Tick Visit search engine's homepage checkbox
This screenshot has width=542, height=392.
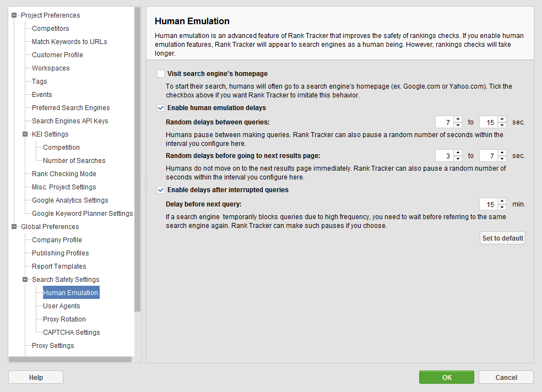[x=161, y=74]
